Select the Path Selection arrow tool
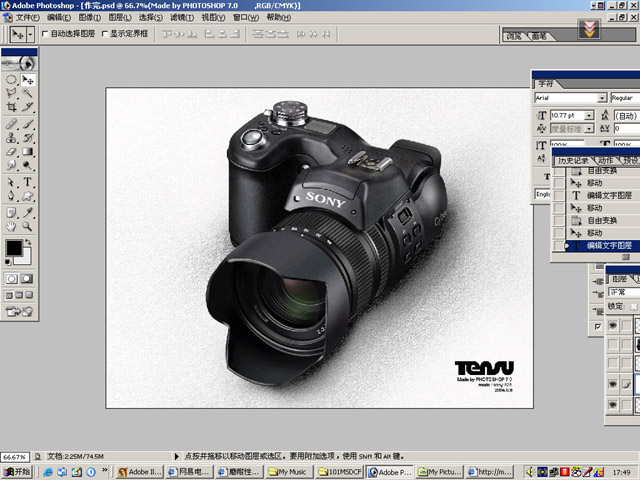The image size is (640, 480). point(11,182)
